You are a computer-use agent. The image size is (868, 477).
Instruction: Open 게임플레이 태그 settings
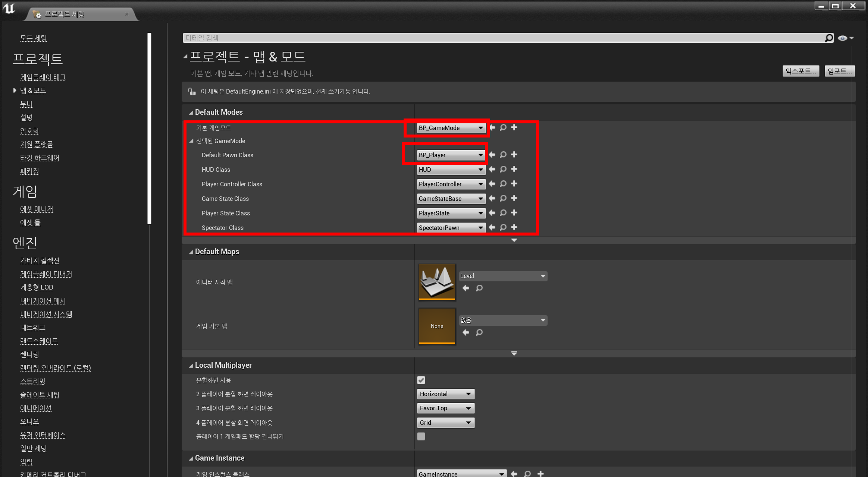(x=43, y=77)
